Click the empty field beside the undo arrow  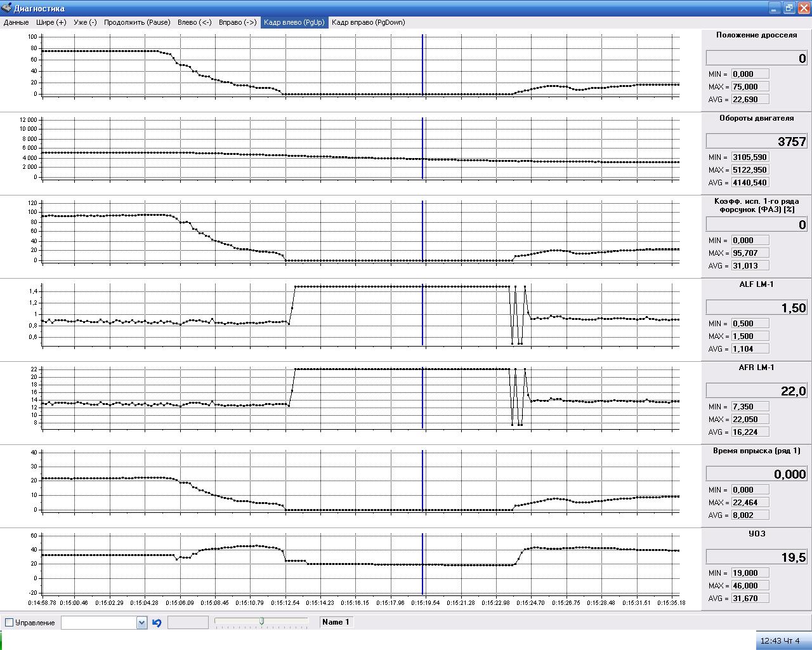[x=188, y=623]
